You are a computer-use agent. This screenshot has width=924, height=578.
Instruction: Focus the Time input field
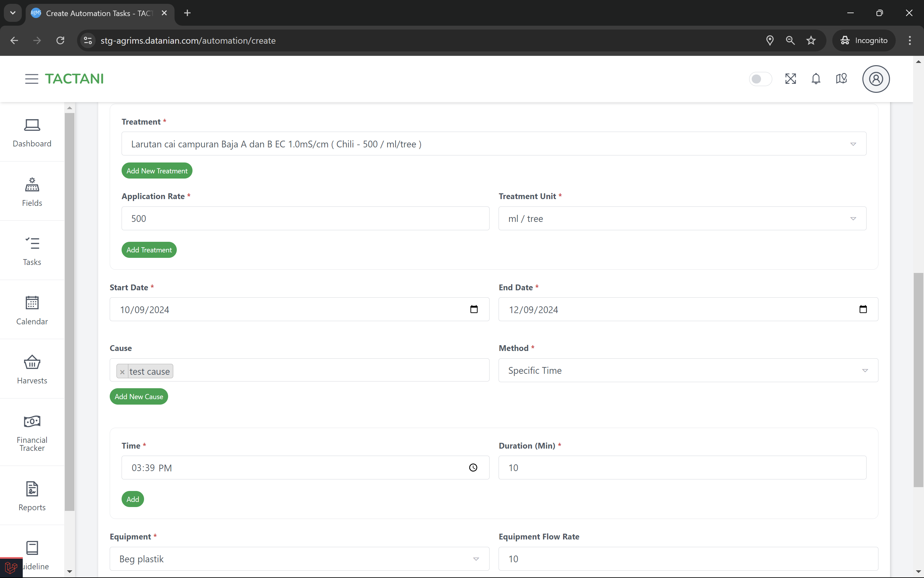click(305, 468)
